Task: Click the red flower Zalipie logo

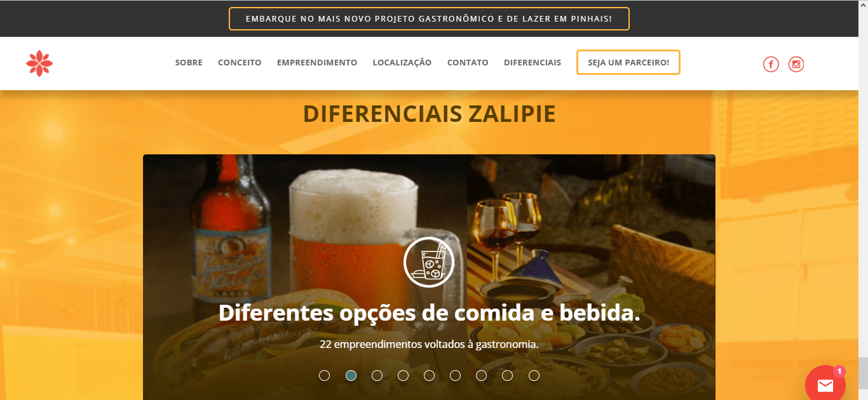Action: point(39,63)
